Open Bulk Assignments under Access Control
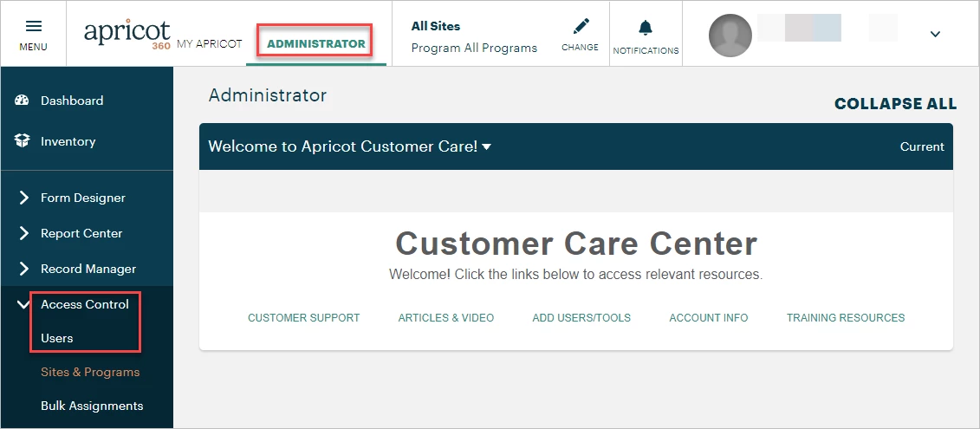 [92, 406]
